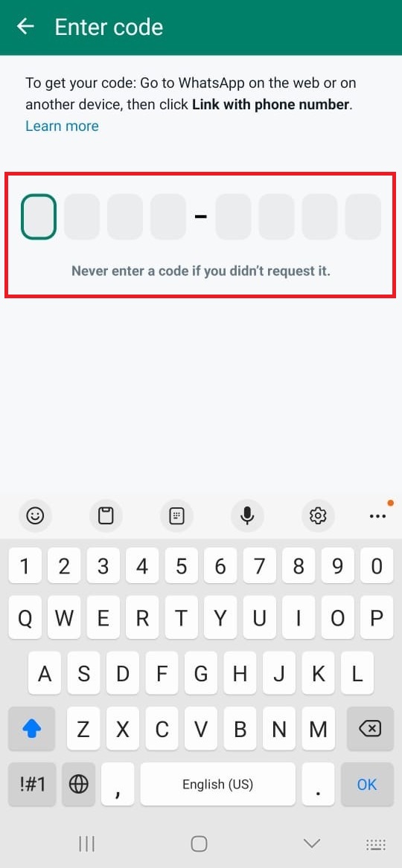402x868 pixels.
Task: Open the Learn more link
Action: (x=62, y=126)
